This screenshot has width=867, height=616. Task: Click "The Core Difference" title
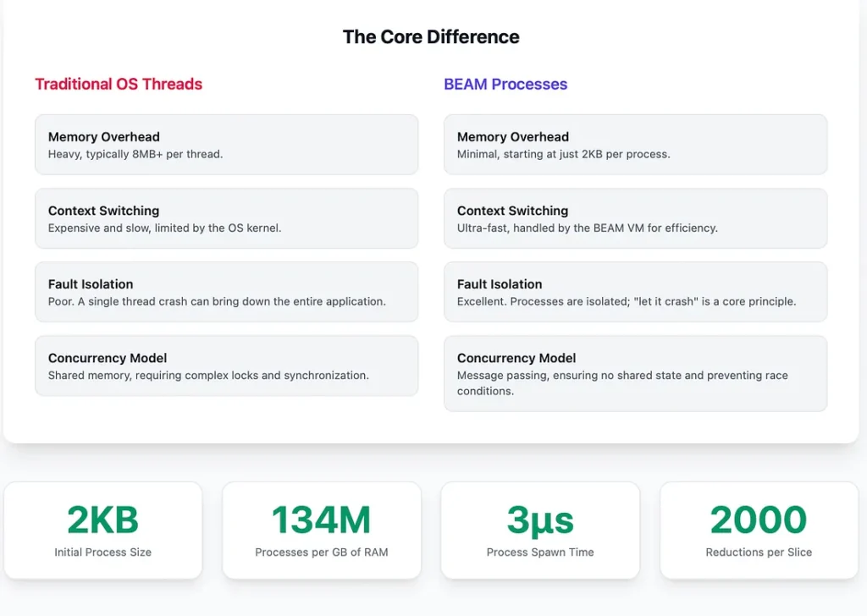(431, 37)
